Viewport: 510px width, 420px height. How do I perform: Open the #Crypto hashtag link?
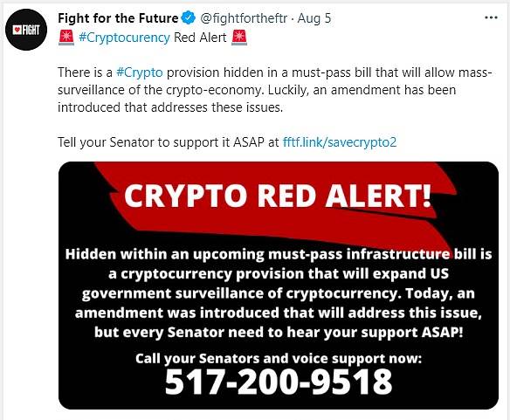click(x=140, y=72)
